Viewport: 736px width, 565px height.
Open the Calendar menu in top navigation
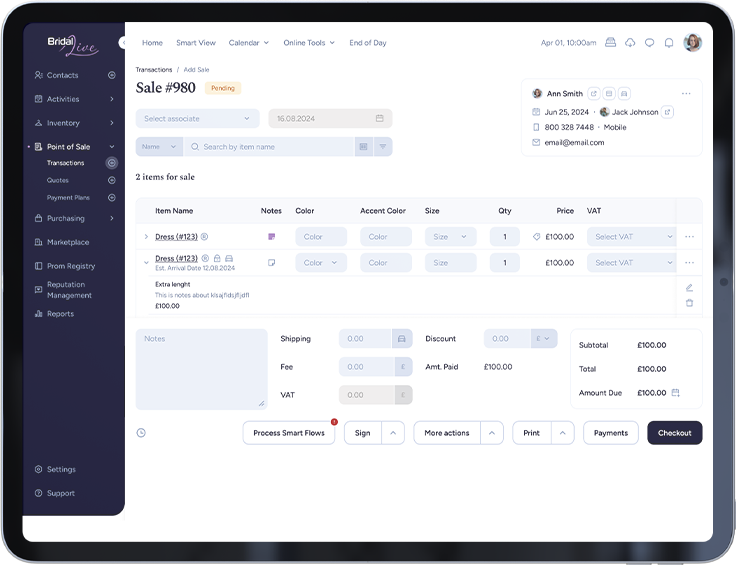pyautogui.click(x=249, y=43)
